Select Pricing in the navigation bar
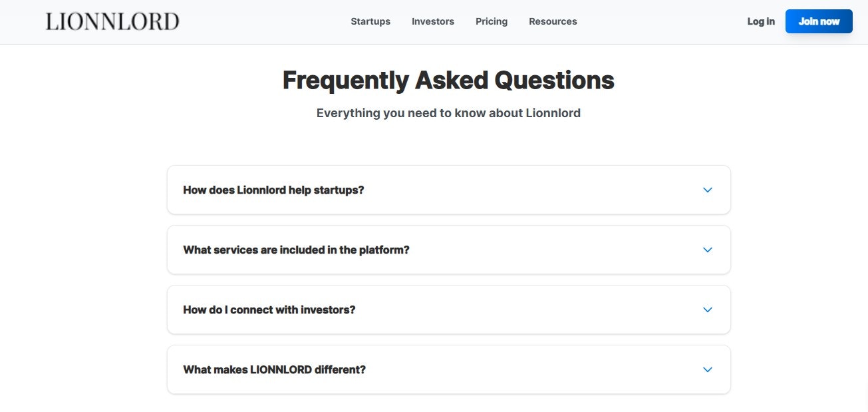 (x=492, y=21)
